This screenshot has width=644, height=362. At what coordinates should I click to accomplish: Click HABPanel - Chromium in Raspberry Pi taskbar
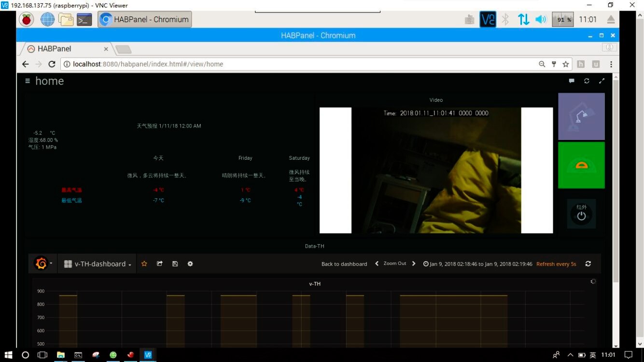145,19
